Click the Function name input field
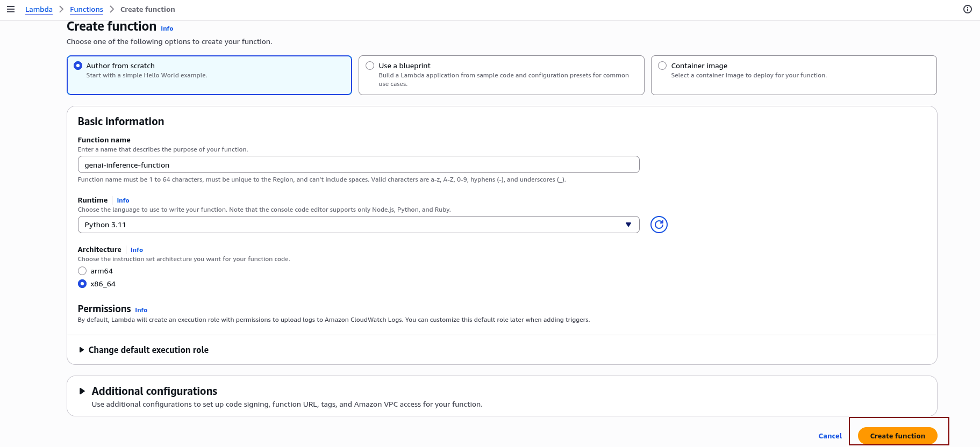The image size is (980, 447). 358,165
